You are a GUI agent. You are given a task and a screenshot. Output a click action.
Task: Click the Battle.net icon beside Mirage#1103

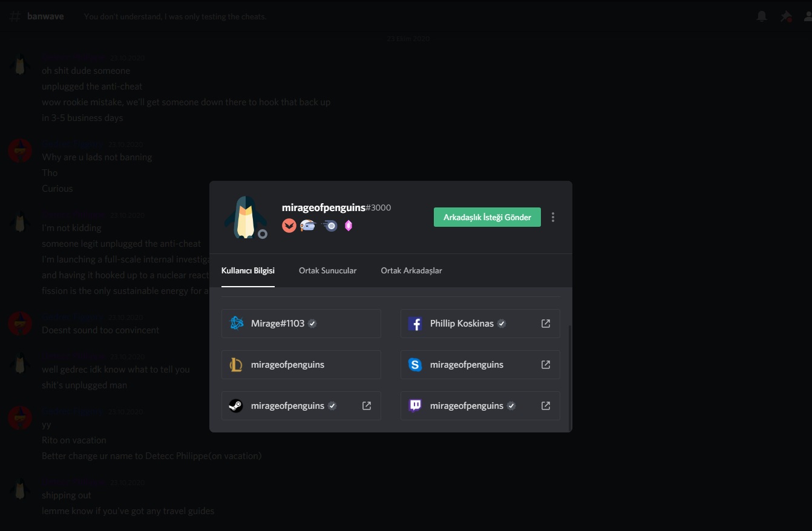click(236, 324)
